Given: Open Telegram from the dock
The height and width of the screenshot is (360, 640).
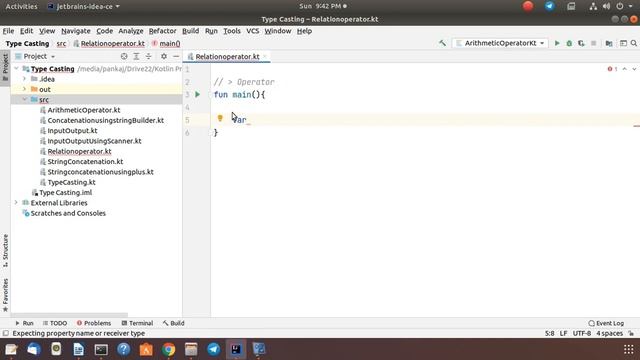Looking at the screenshot, I should [213, 349].
